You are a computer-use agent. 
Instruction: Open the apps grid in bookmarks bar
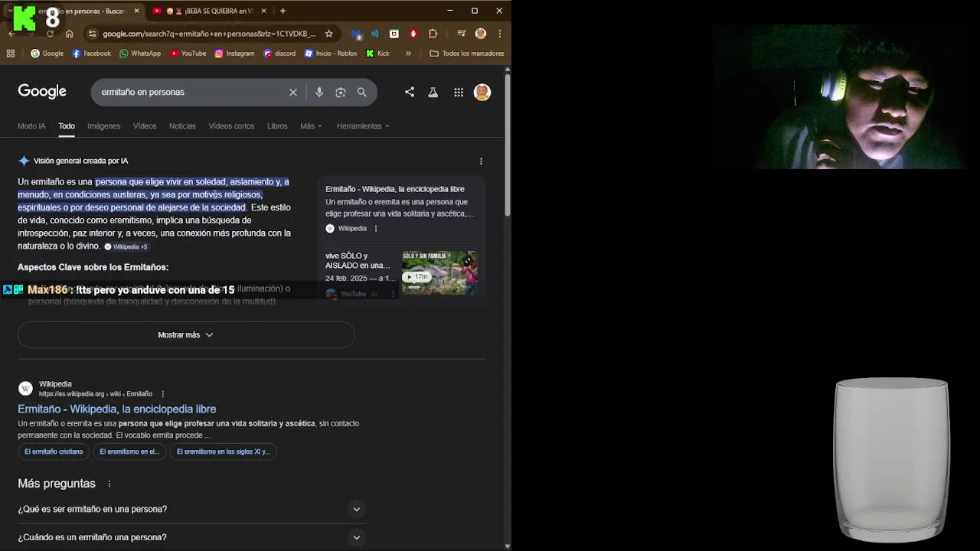[x=11, y=54]
